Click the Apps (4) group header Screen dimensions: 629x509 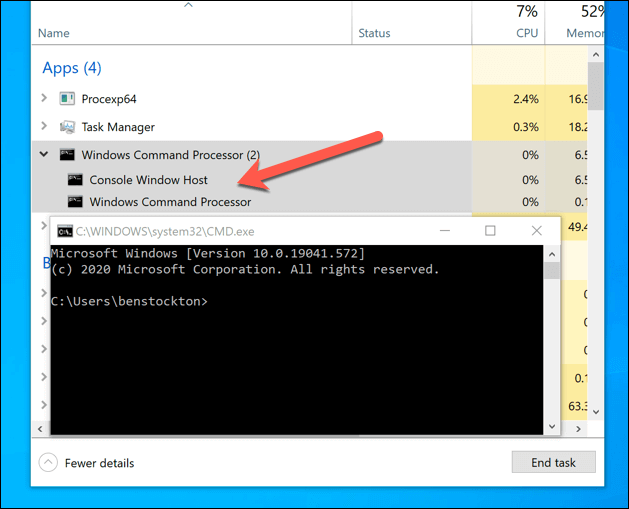71,68
